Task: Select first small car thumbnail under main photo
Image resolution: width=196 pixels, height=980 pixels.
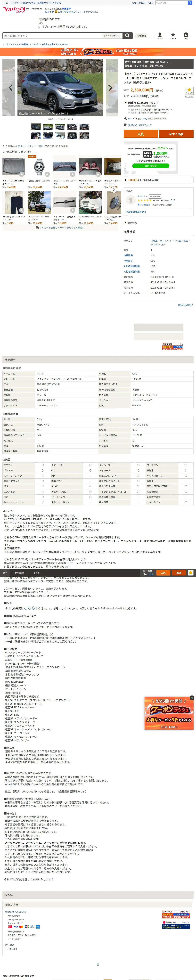Action: (x=36, y=127)
